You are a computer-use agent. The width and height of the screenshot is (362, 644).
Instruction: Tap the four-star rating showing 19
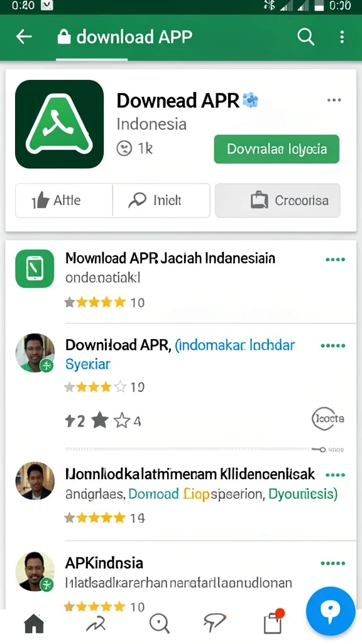104,387
